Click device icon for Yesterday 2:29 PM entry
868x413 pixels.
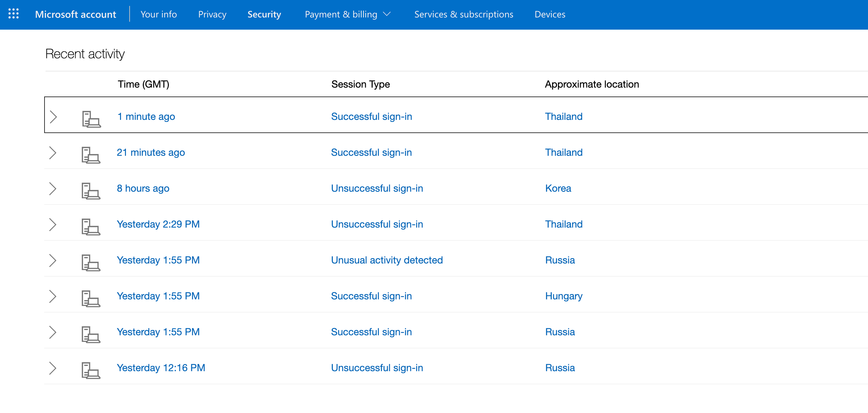pyautogui.click(x=91, y=227)
